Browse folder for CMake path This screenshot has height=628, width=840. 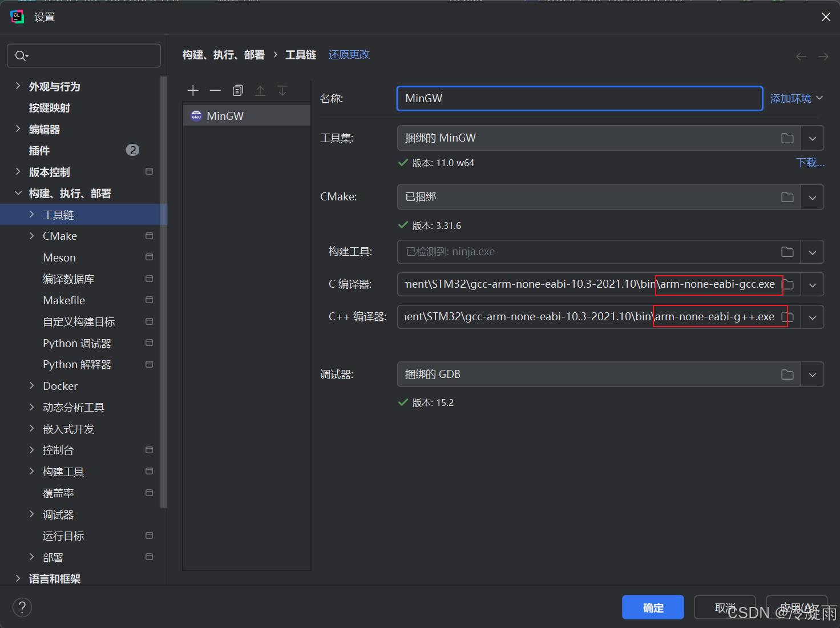click(787, 197)
